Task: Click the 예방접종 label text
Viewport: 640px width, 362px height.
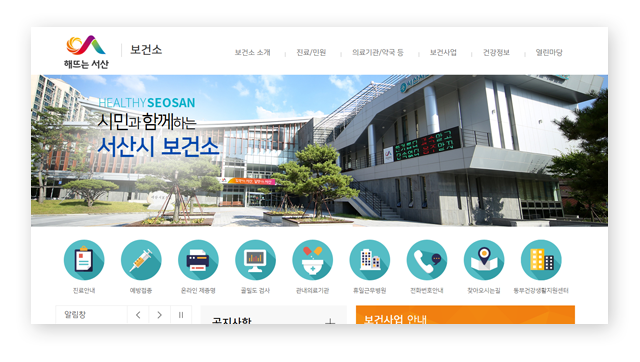Action: tap(141, 291)
